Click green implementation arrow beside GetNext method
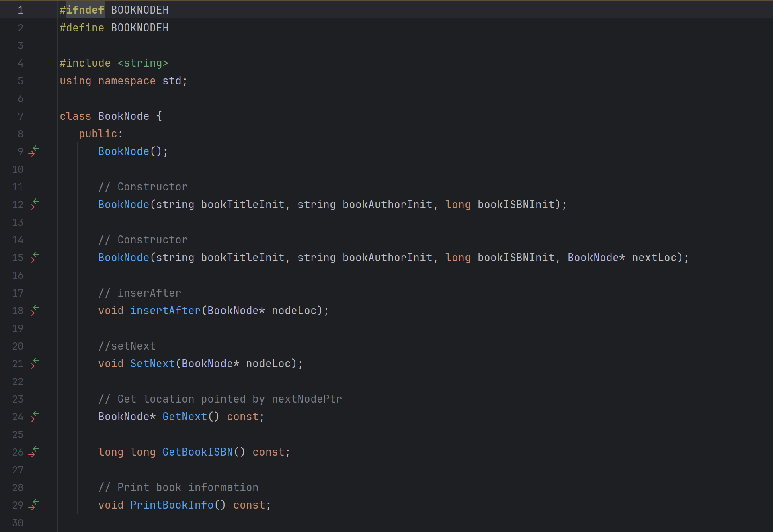The height and width of the screenshot is (532, 773). tap(35, 413)
